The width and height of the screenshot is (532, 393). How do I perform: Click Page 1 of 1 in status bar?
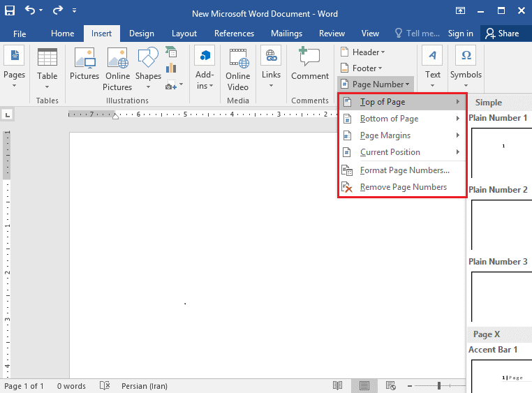click(24, 386)
